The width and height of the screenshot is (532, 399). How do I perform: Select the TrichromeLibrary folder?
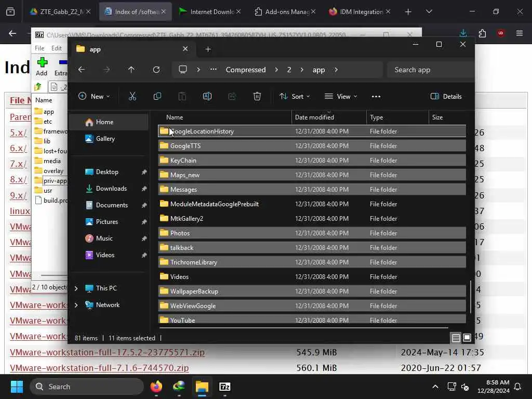312,262
